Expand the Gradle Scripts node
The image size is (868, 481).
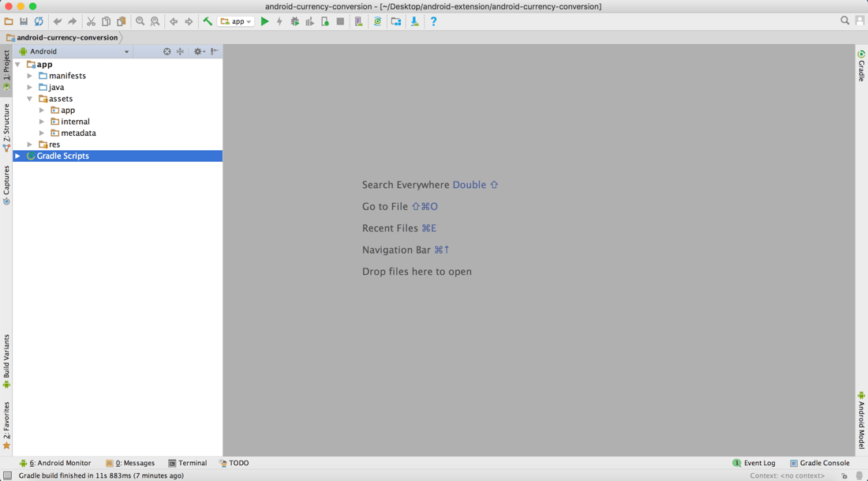tap(17, 156)
